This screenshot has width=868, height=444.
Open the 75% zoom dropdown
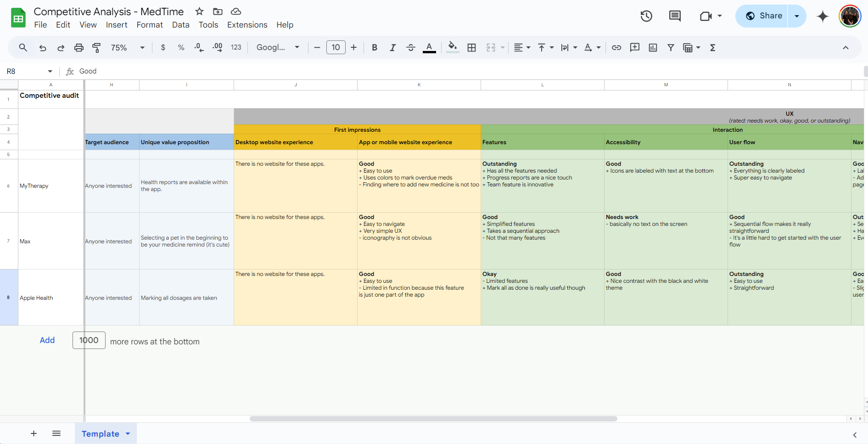pos(128,48)
